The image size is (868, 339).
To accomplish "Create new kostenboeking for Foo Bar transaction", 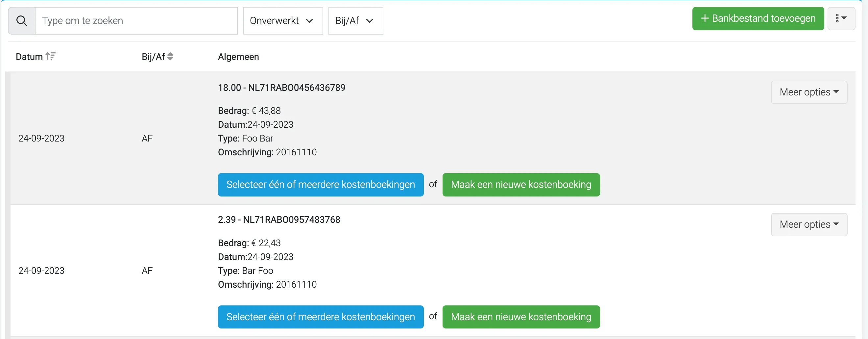I will click(x=521, y=185).
